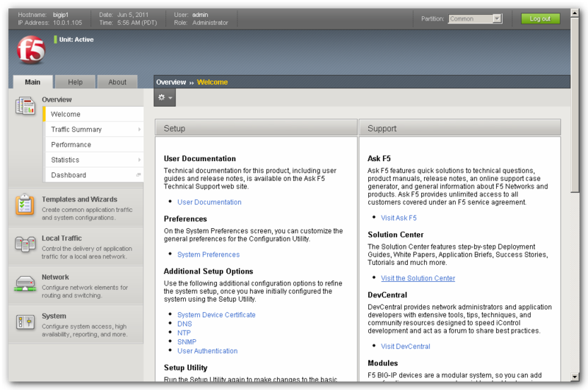Click the Support panel header
This screenshot has height=390, width=588.
460,128
